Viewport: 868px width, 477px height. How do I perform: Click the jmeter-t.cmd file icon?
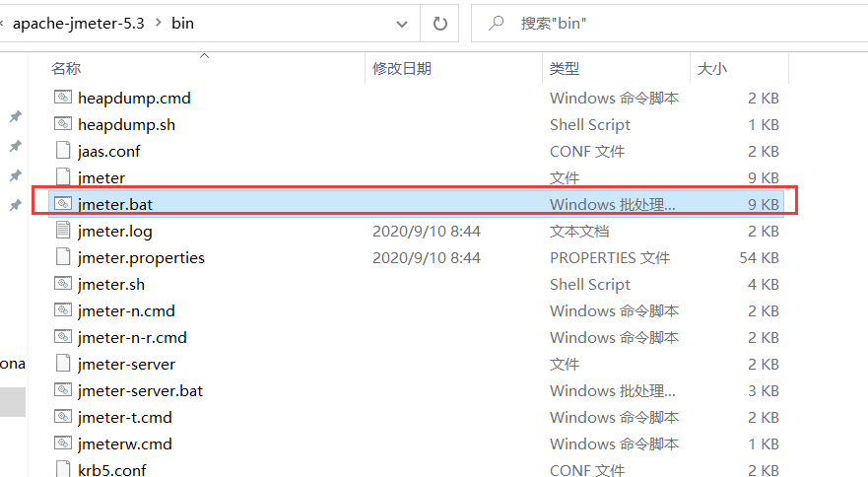tap(63, 417)
